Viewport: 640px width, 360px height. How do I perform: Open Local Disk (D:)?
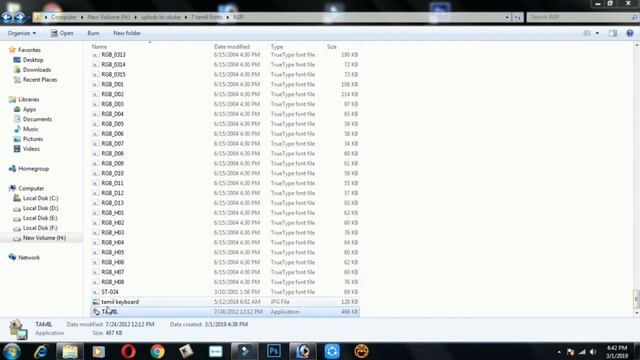40,208
